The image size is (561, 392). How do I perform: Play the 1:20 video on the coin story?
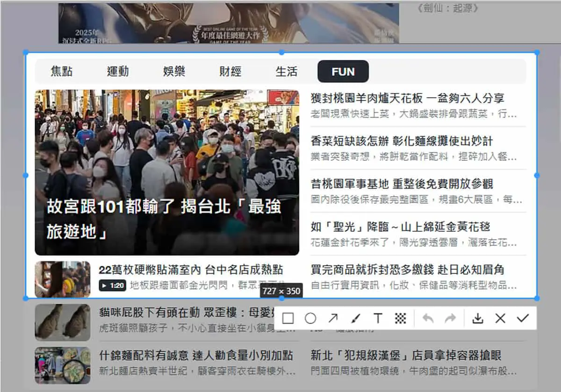[112, 285]
